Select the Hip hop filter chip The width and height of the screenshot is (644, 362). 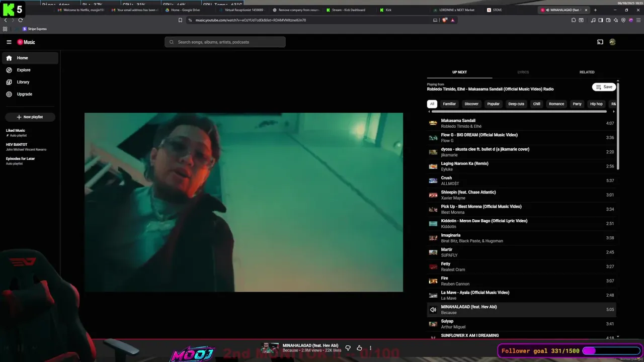[596, 104]
